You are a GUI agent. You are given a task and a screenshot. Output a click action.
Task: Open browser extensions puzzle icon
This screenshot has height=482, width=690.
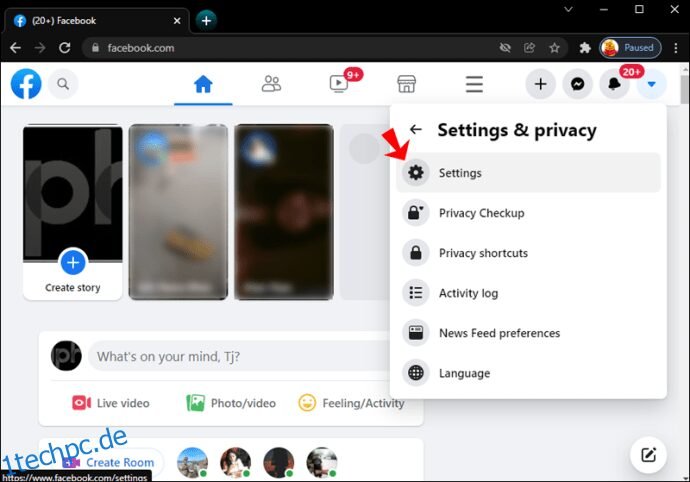(x=584, y=48)
